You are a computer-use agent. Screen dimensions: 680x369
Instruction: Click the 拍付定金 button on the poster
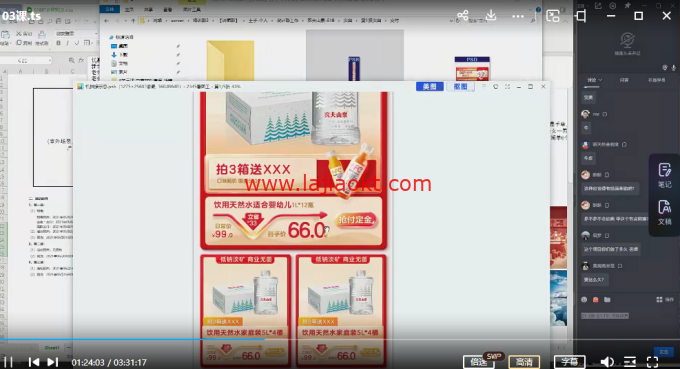(356, 220)
